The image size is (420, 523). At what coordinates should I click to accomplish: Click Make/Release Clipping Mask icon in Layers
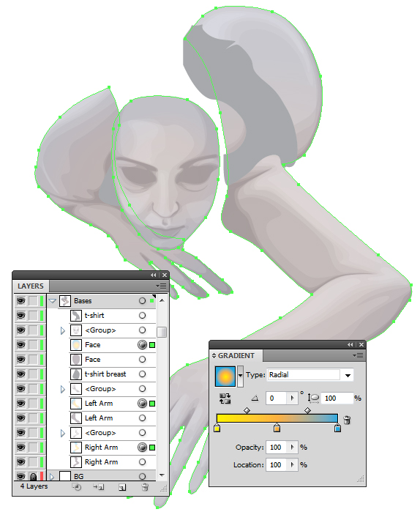(x=78, y=487)
